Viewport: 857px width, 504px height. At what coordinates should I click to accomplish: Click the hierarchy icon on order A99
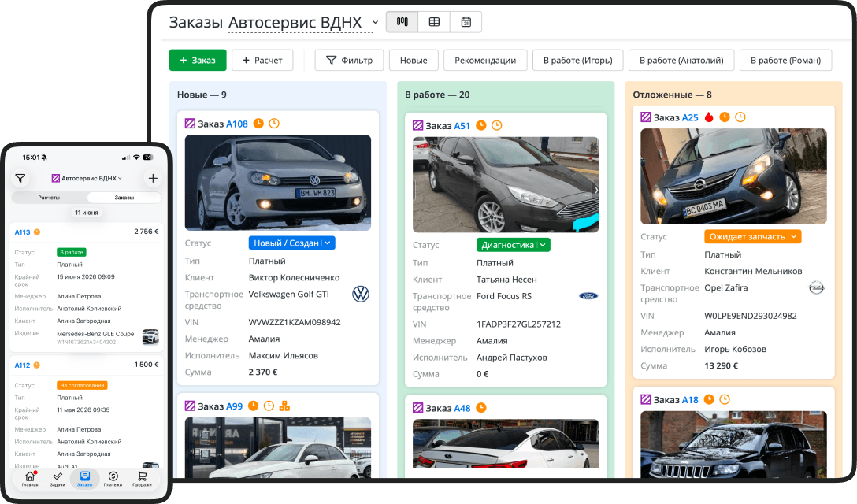pos(285,406)
